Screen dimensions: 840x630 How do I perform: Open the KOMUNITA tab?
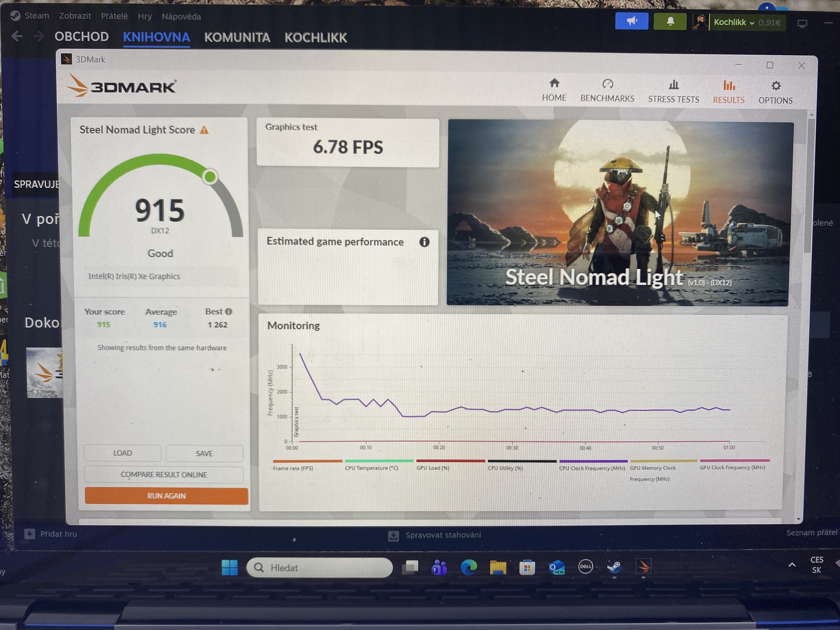click(237, 37)
